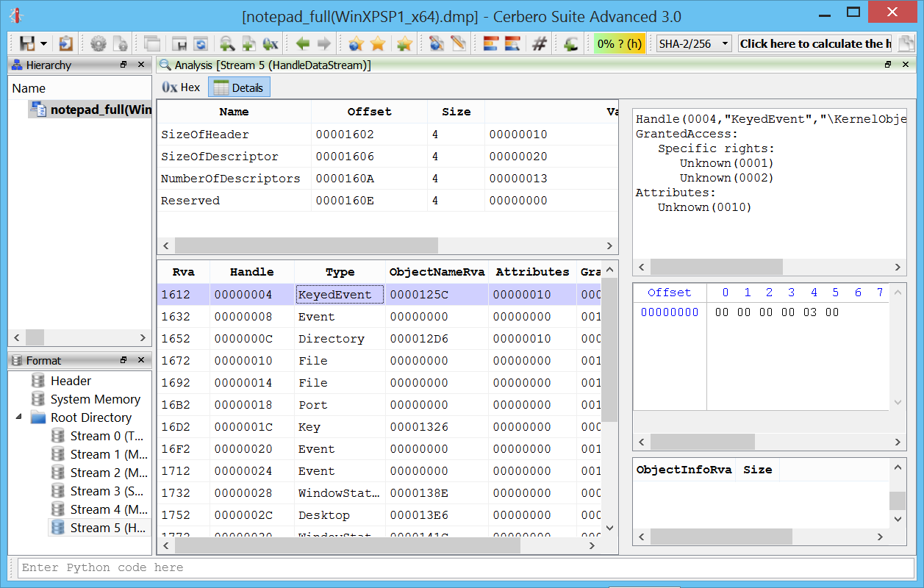Click the ObjectInfoRva column header
This screenshot has height=588, width=924.
pos(684,470)
